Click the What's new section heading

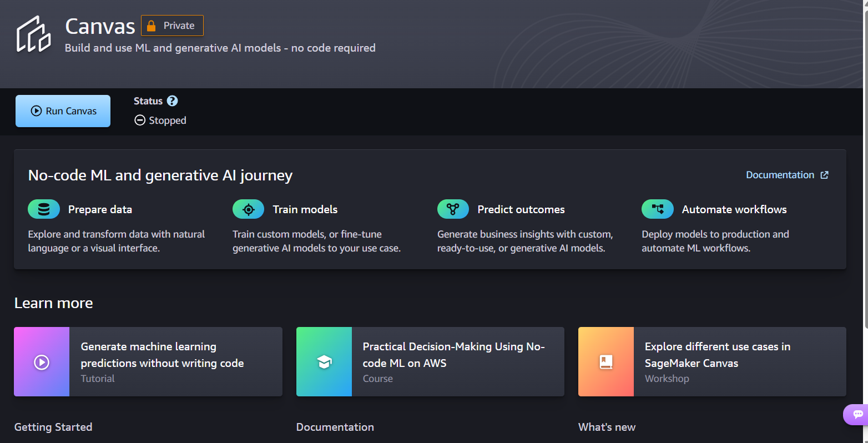(607, 427)
